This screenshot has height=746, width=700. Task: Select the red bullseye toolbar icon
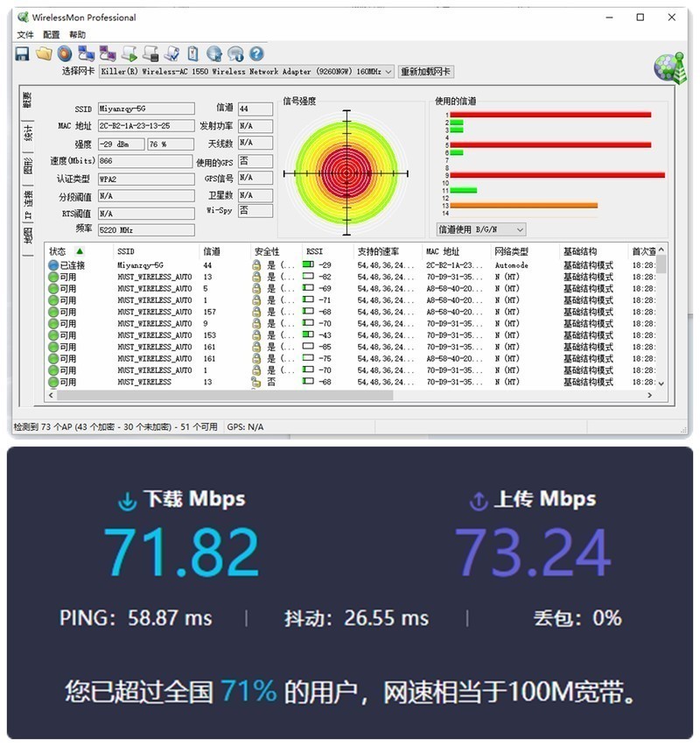[64, 53]
